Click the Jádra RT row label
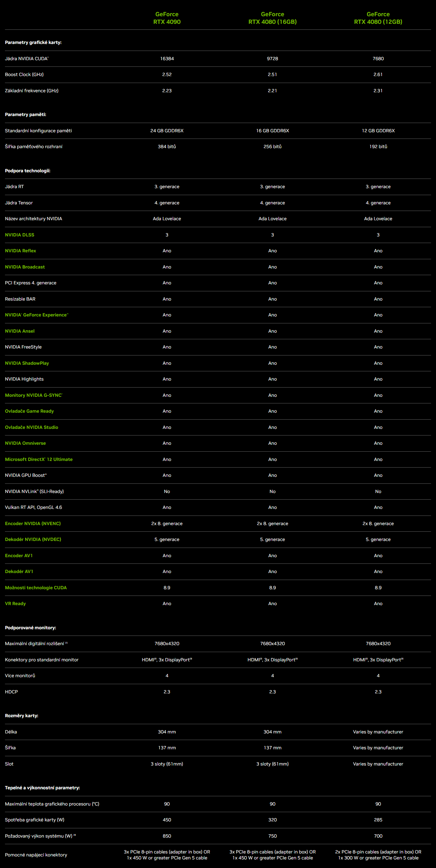Screen dimensions: 436x868 (15, 187)
